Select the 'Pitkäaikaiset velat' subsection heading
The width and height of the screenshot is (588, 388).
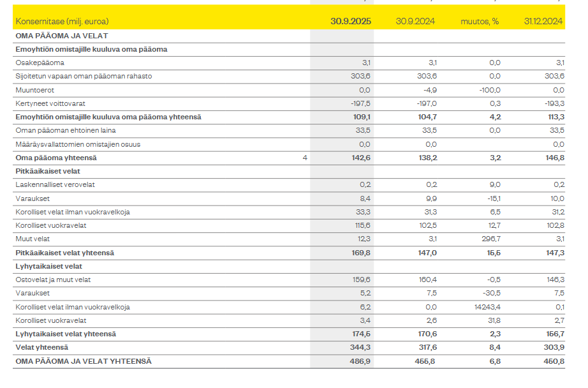point(47,171)
